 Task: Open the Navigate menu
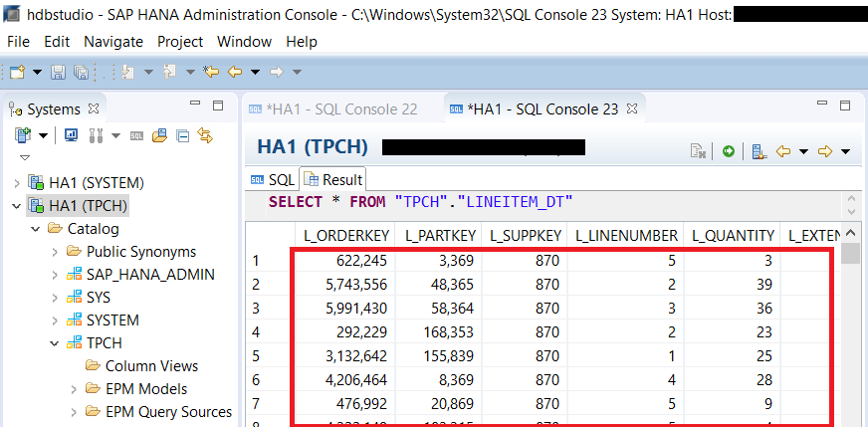[113, 42]
